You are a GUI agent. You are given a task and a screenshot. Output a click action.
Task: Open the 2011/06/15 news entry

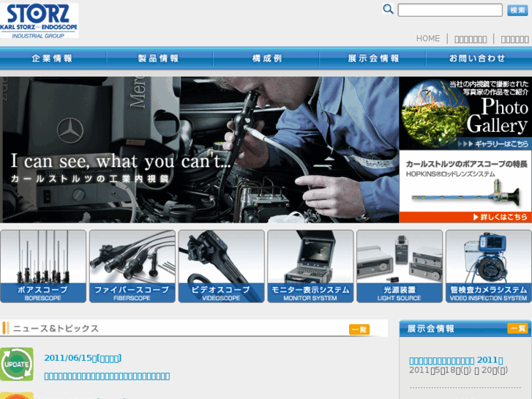coord(83,358)
